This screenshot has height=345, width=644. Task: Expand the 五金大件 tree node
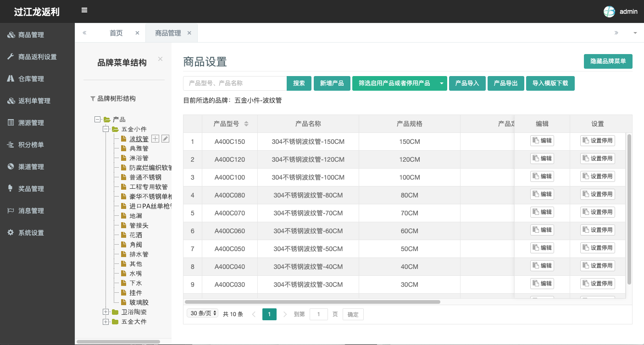(105, 322)
